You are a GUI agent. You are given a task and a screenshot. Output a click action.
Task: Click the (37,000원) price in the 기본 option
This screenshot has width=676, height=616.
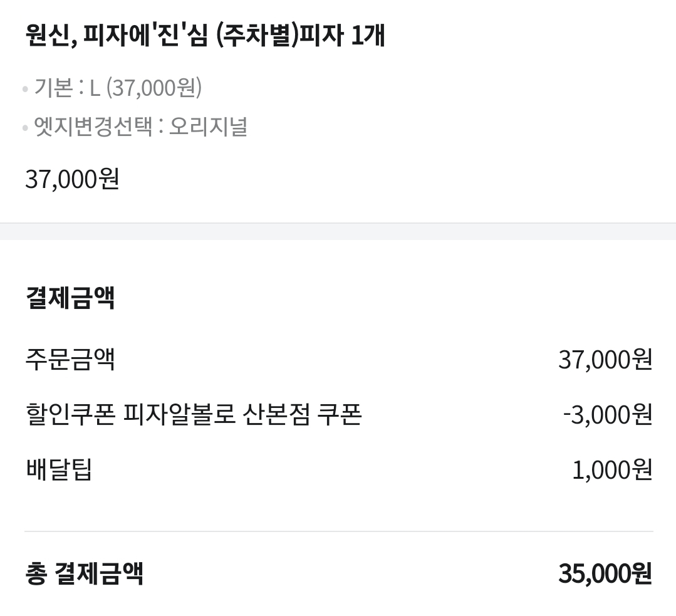point(154,88)
